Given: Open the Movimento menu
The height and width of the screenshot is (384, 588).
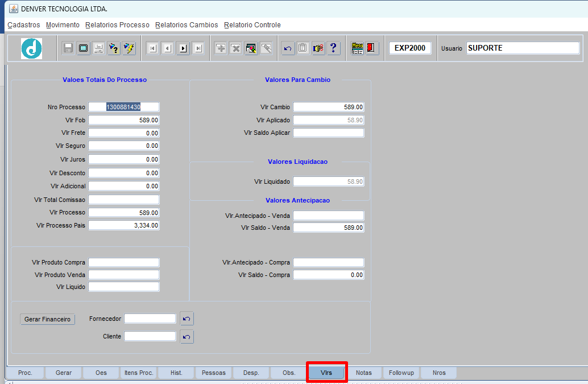Looking at the screenshot, I should coord(63,25).
